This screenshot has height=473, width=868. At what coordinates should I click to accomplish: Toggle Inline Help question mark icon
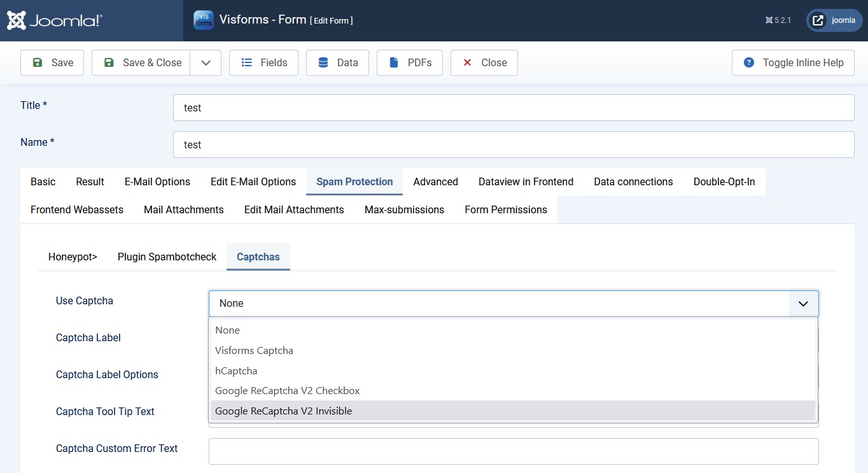tap(749, 62)
